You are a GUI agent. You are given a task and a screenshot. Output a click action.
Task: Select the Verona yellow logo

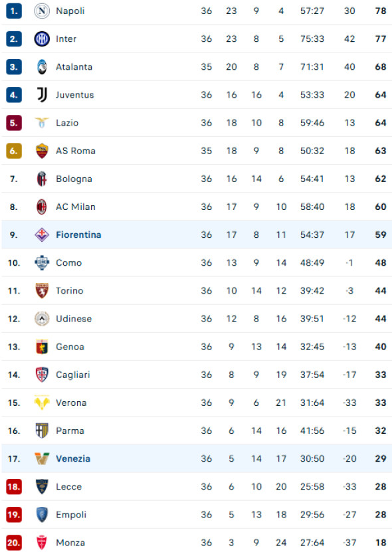(42, 403)
